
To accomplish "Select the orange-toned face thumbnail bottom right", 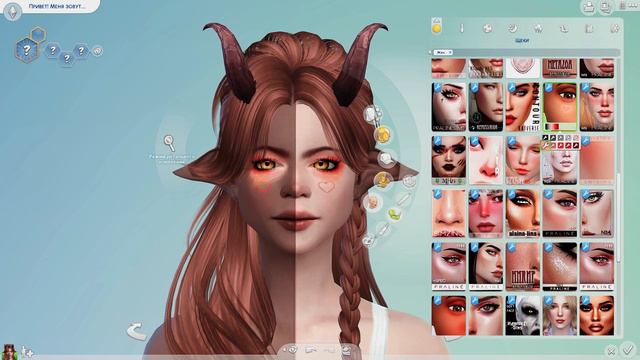I will pyautogui.click(x=596, y=316).
